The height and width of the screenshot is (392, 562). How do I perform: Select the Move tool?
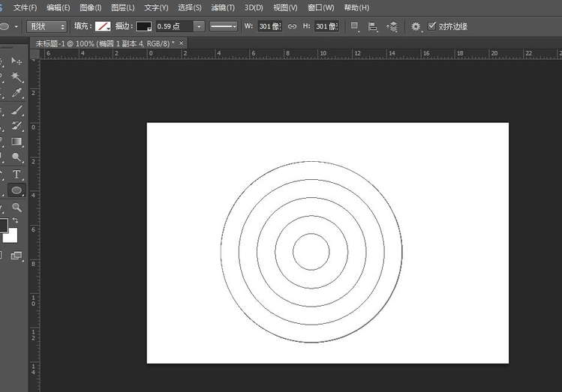coord(17,61)
